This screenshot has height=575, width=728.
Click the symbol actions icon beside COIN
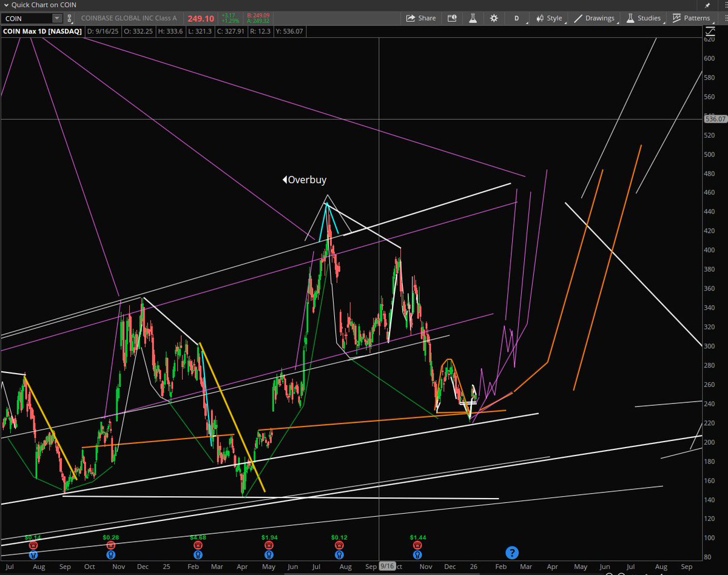point(70,19)
